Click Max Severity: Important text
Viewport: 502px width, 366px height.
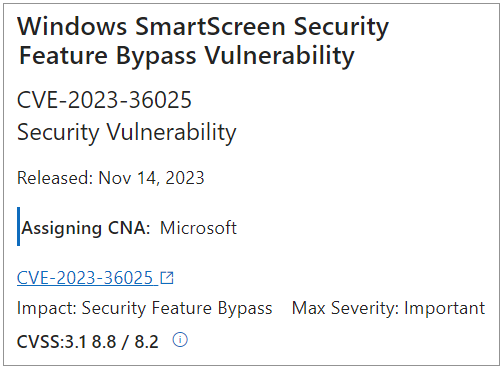point(388,308)
